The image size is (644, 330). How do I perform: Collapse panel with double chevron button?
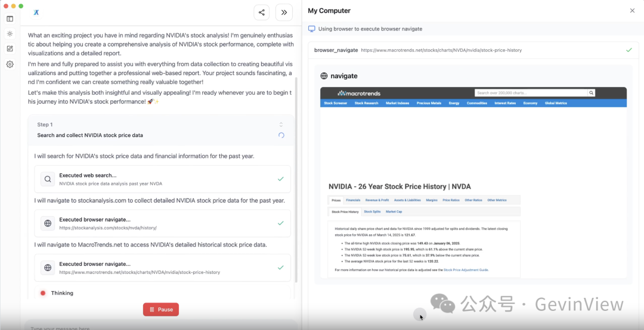coord(284,13)
